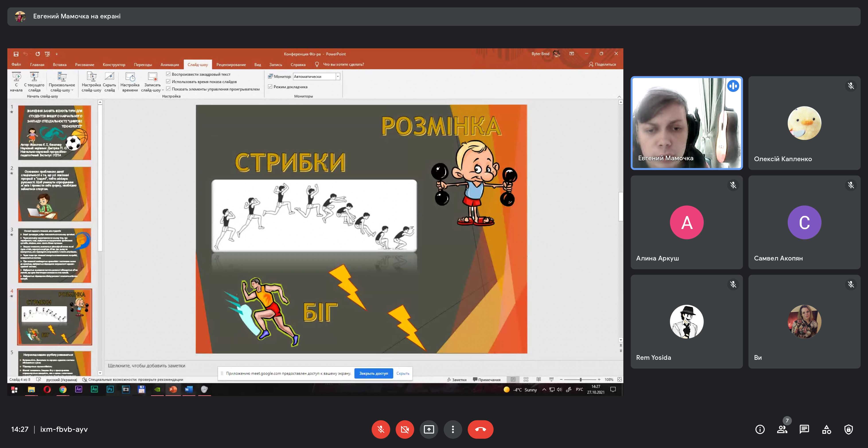
Task: Switch to Reading view icon
Action: (538, 380)
